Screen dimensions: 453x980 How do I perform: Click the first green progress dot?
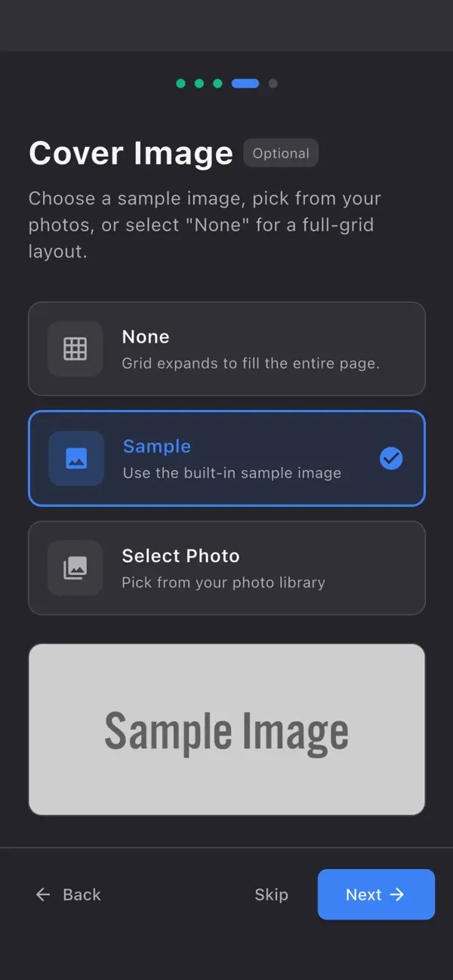pyautogui.click(x=181, y=83)
